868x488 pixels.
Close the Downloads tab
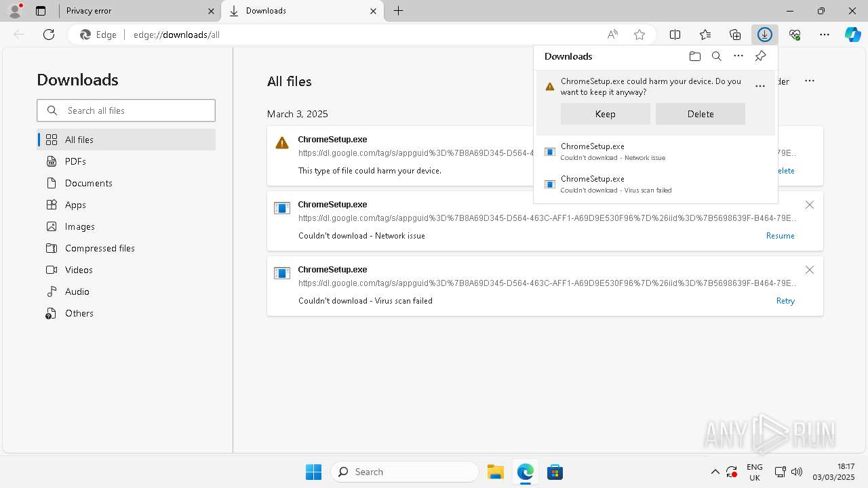pos(374,11)
